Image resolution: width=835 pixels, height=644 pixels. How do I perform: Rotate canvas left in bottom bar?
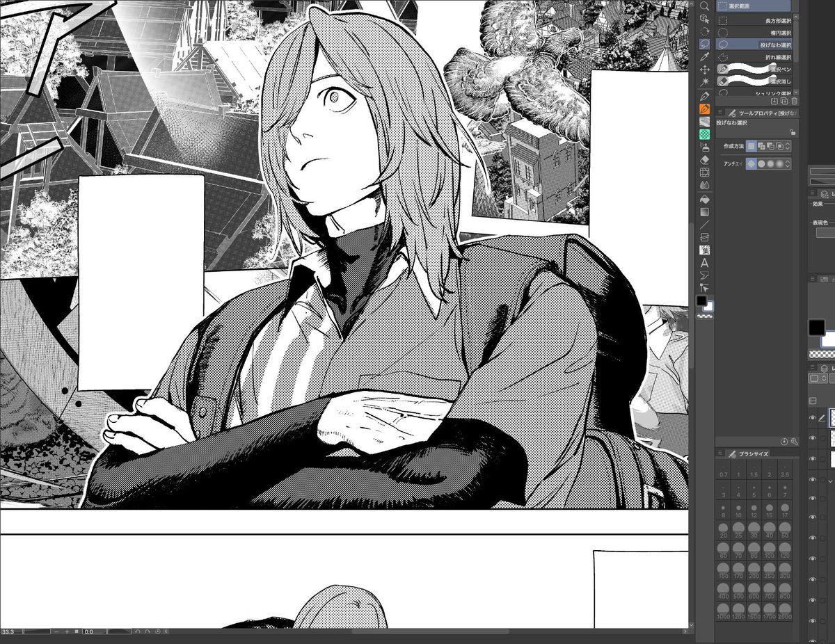137,631
